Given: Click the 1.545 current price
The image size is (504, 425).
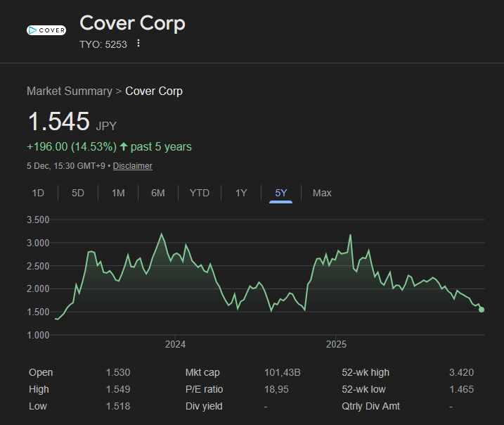Looking at the screenshot, I should (x=59, y=121).
